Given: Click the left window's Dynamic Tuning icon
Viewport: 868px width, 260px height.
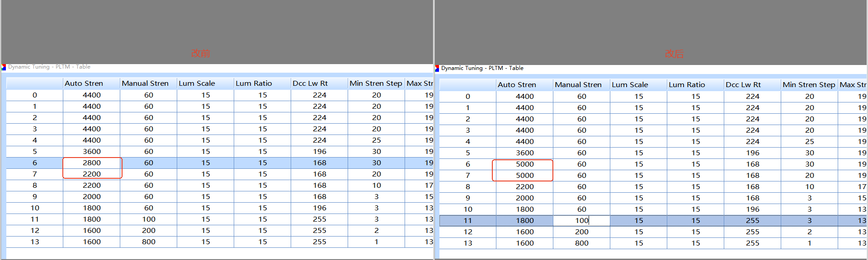Looking at the screenshot, I should click(x=4, y=67).
